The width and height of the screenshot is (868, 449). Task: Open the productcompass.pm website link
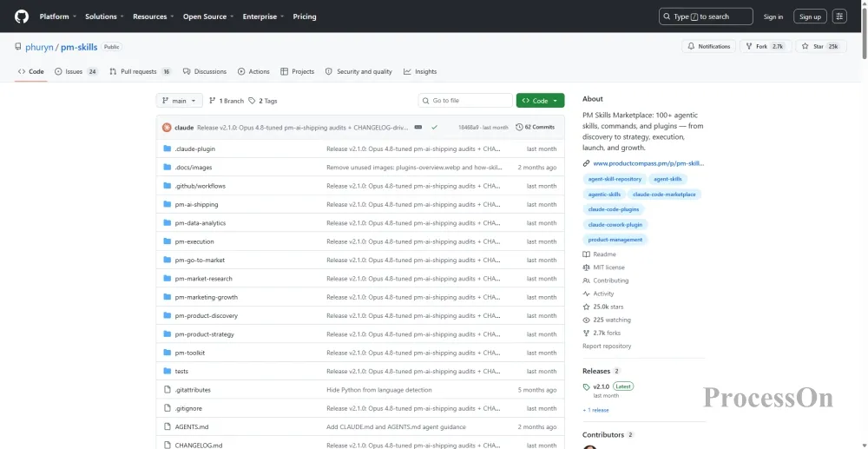coord(648,163)
